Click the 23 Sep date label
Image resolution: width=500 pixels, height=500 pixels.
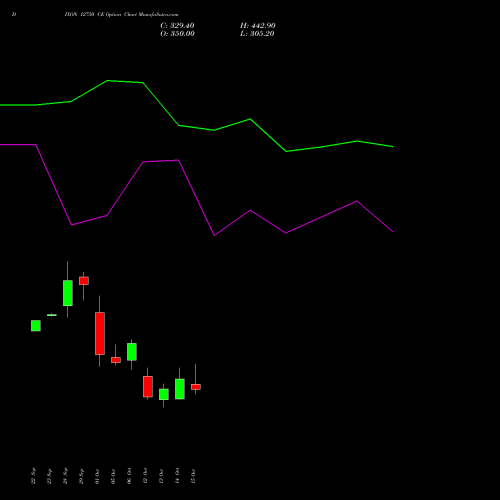tap(49, 476)
